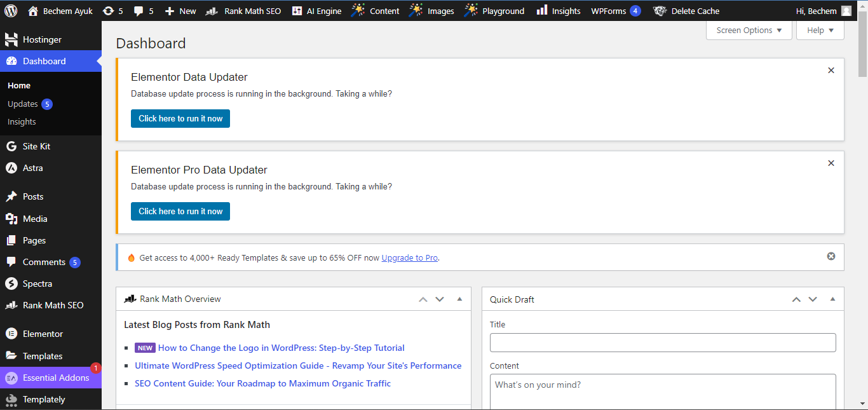This screenshot has width=868, height=410.
Task: Open the Hostinger sidebar item
Action: [51, 39]
